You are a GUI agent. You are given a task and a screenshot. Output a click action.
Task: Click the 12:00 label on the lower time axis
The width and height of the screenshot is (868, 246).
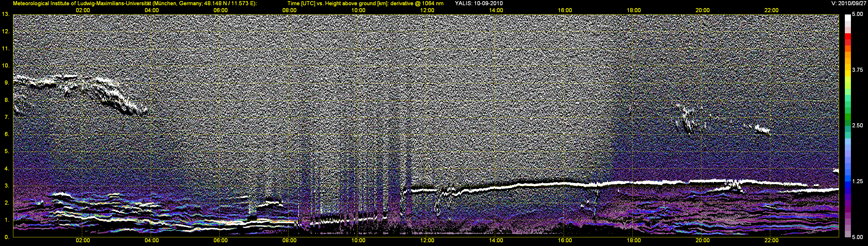pyautogui.click(x=427, y=240)
